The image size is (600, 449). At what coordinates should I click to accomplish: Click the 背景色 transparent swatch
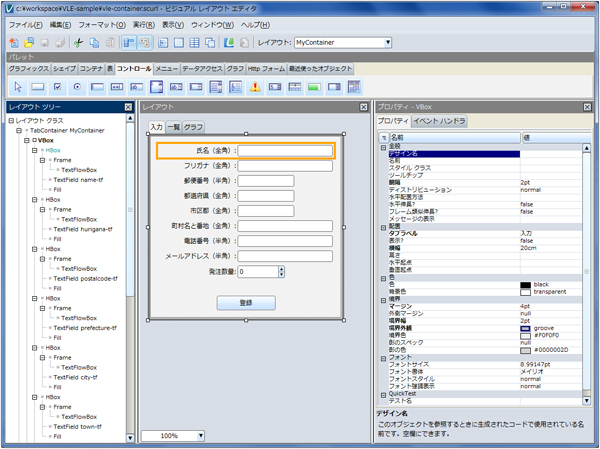coord(525,292)
